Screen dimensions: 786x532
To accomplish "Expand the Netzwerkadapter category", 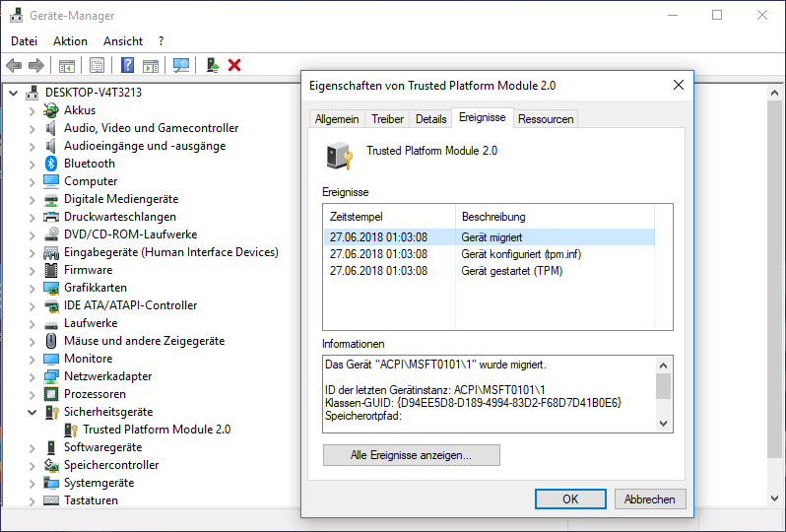I will point(33,376).
